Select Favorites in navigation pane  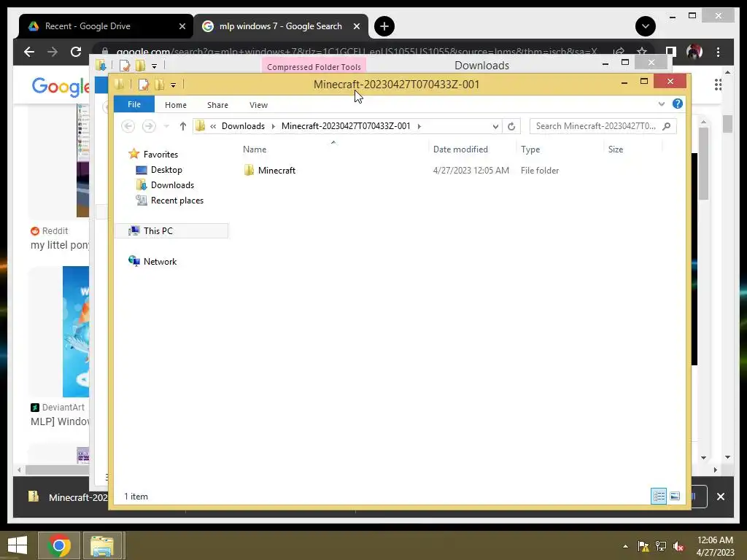160,155
